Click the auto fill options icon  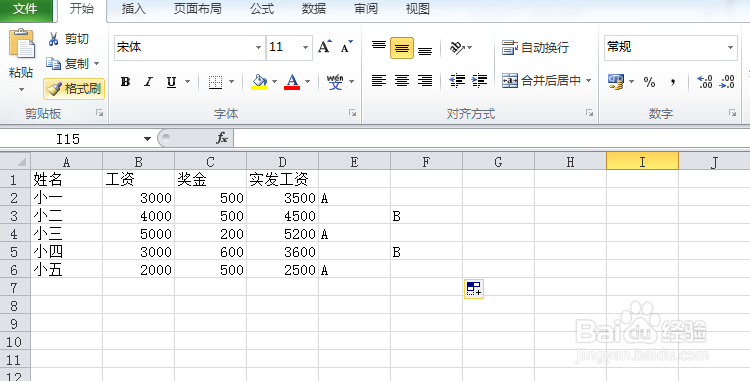(474, 289)
